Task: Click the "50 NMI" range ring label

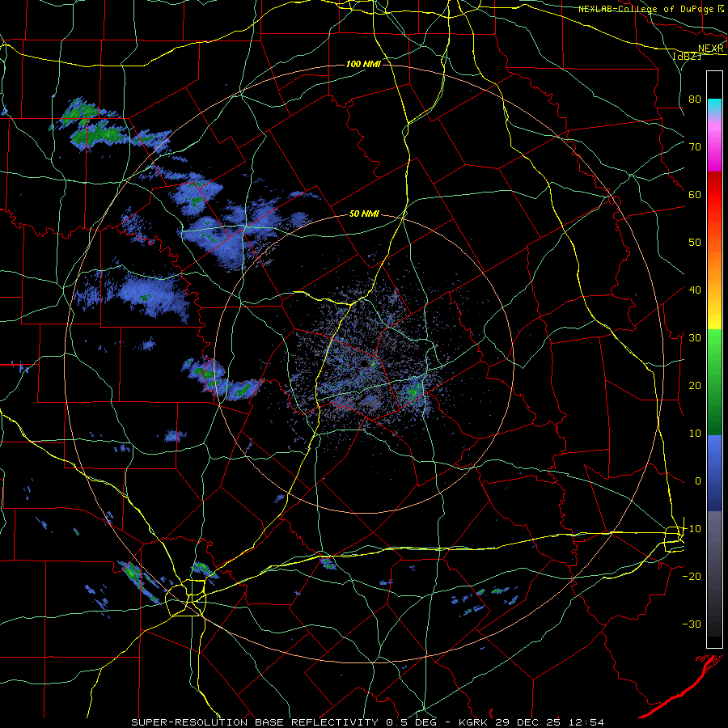Action: pos(364,214)
